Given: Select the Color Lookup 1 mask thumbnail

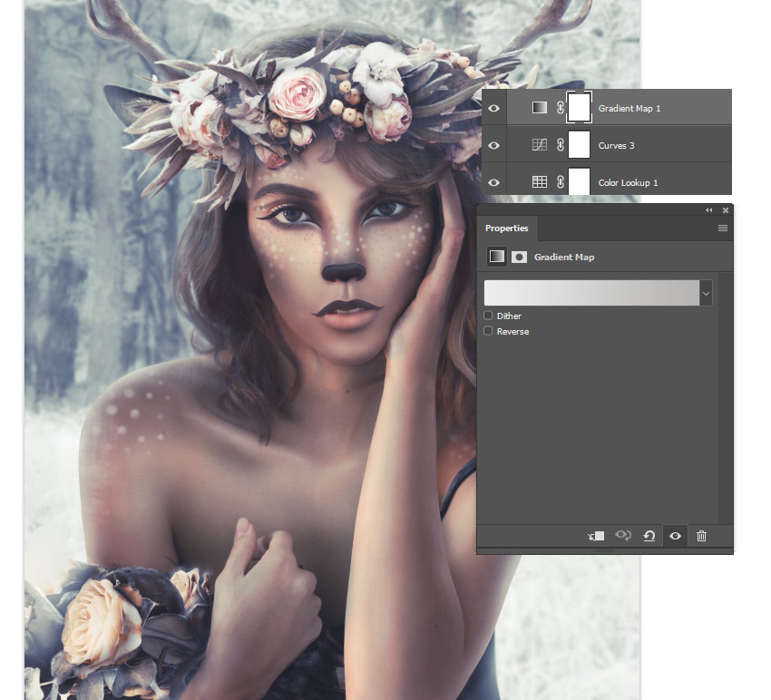Looking at the screenshot, I should pyautogui.click(x=580, y=181).
